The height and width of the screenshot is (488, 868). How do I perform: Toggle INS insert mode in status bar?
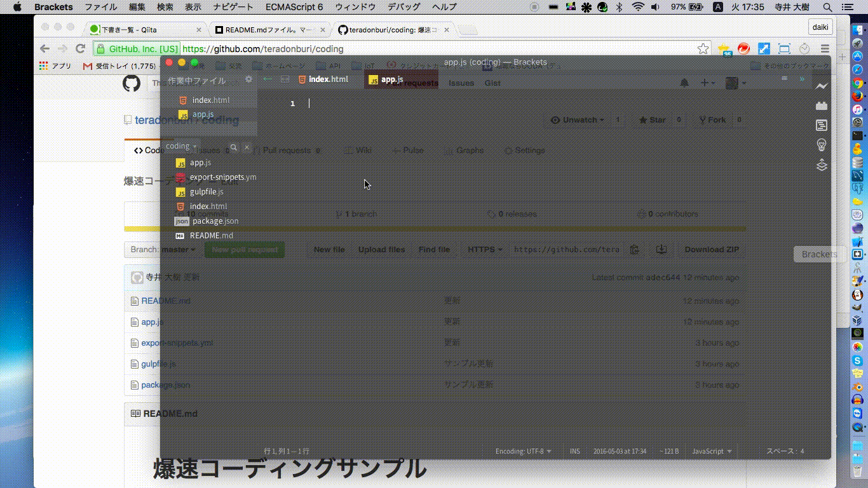[x=575, y=451]
